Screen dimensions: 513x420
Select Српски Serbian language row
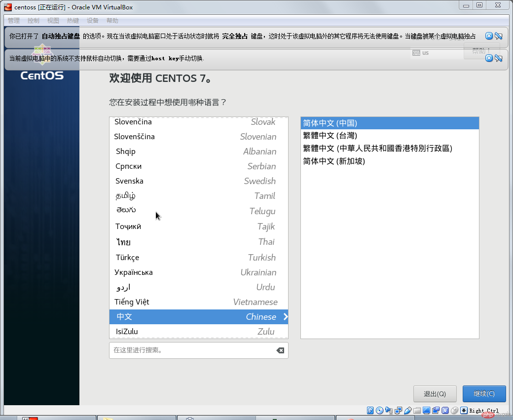coord(199,166)
